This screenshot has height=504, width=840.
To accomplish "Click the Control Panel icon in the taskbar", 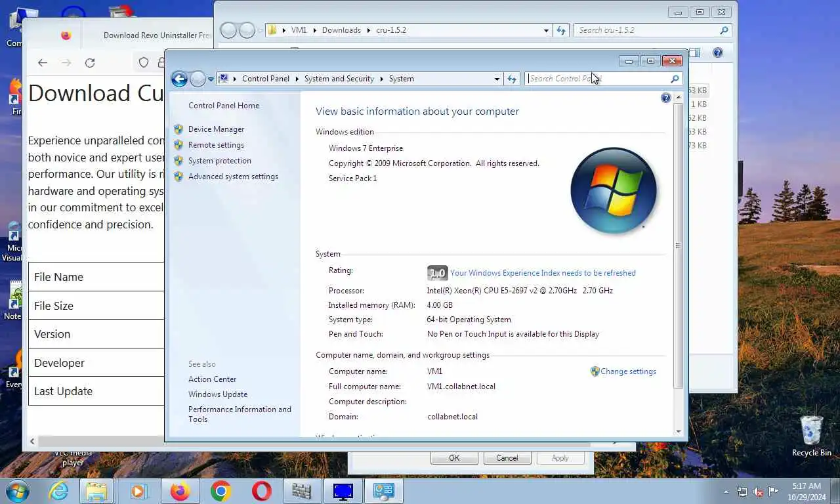I will click(x=383, y=491).
